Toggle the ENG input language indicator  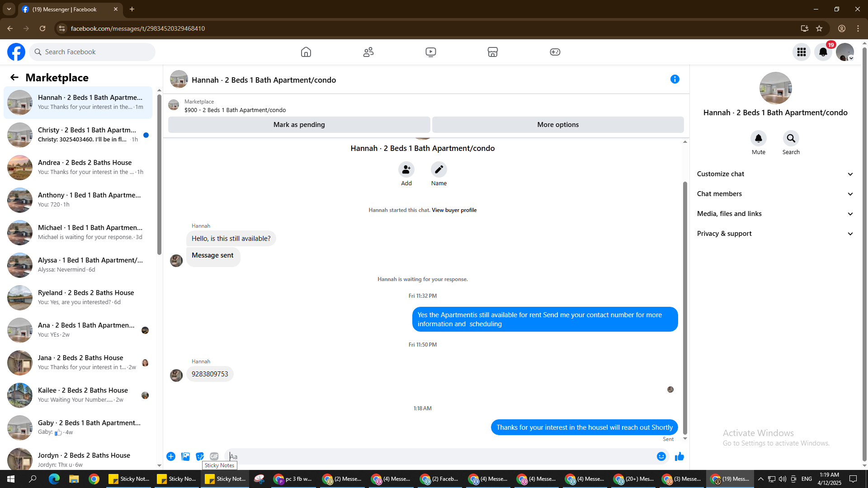point(807,479)
